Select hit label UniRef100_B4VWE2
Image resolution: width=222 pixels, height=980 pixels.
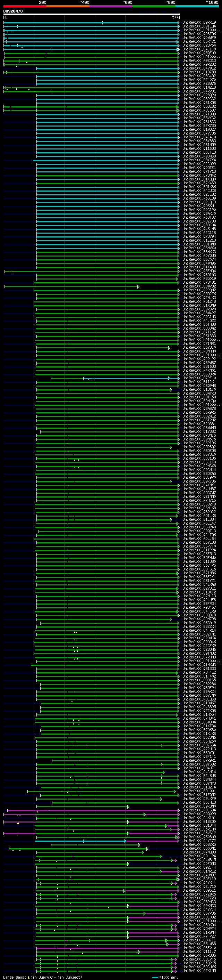199,68
